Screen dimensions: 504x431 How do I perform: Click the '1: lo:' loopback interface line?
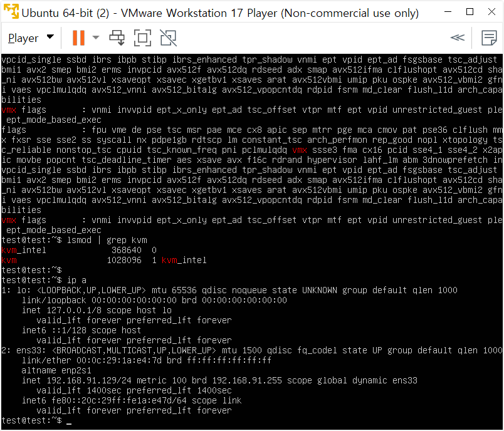click(x=229, y=290)
